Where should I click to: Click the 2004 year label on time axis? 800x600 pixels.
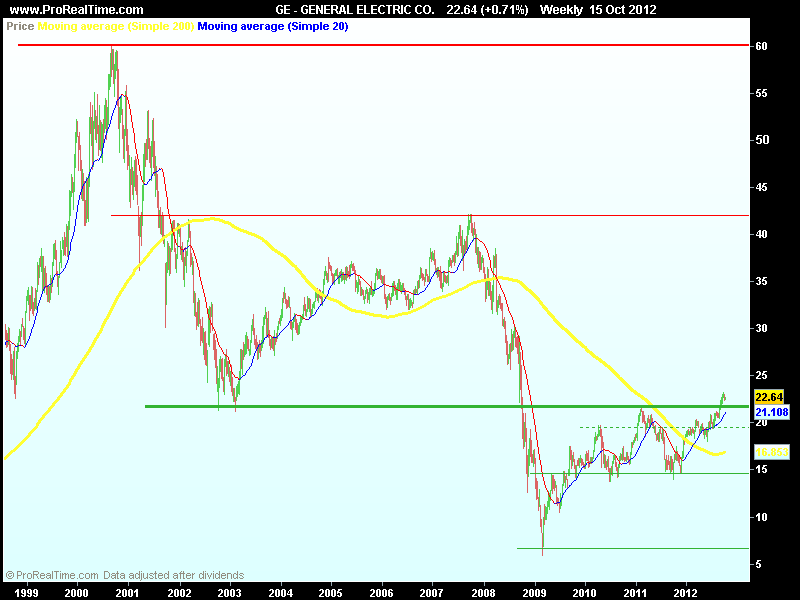(x=281, y=592)
